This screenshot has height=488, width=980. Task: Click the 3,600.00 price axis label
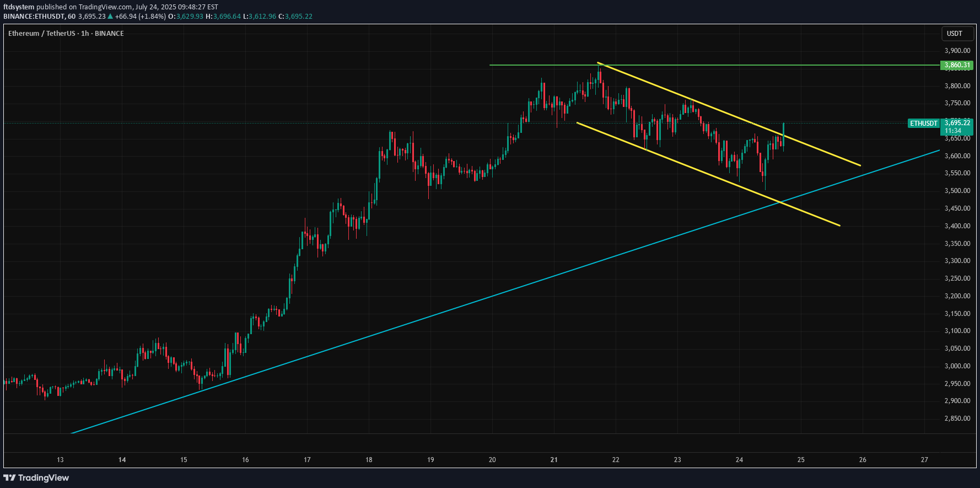tap(957, 156)
